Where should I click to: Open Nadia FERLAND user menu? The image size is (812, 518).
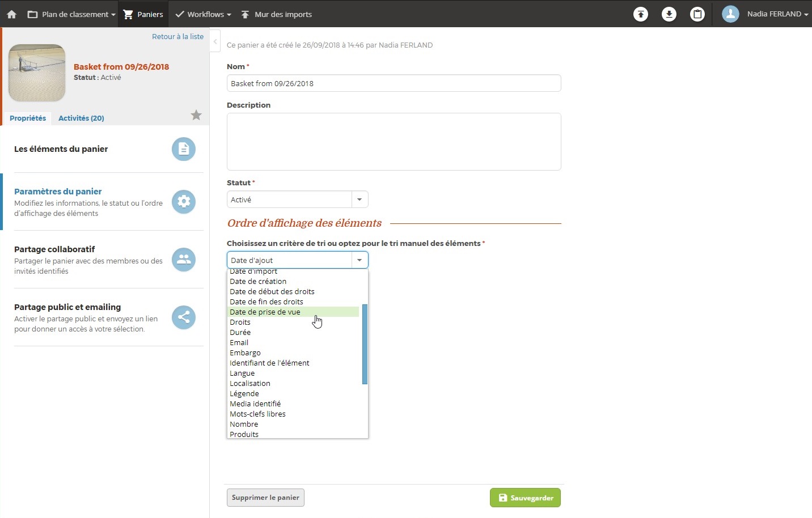(x=766, y=14)
